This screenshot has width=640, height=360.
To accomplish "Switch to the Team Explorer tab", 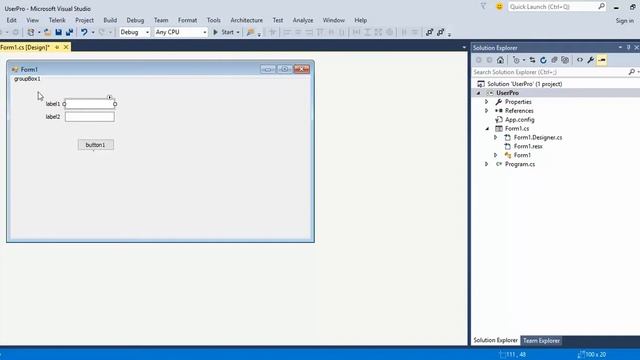I will pyautogui.click(x=541, y=340).
